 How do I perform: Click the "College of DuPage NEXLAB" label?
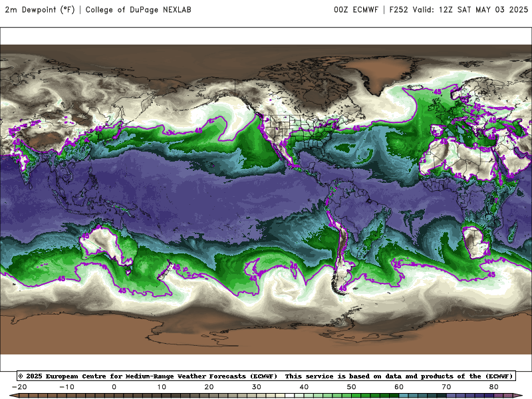click(138, 10)
